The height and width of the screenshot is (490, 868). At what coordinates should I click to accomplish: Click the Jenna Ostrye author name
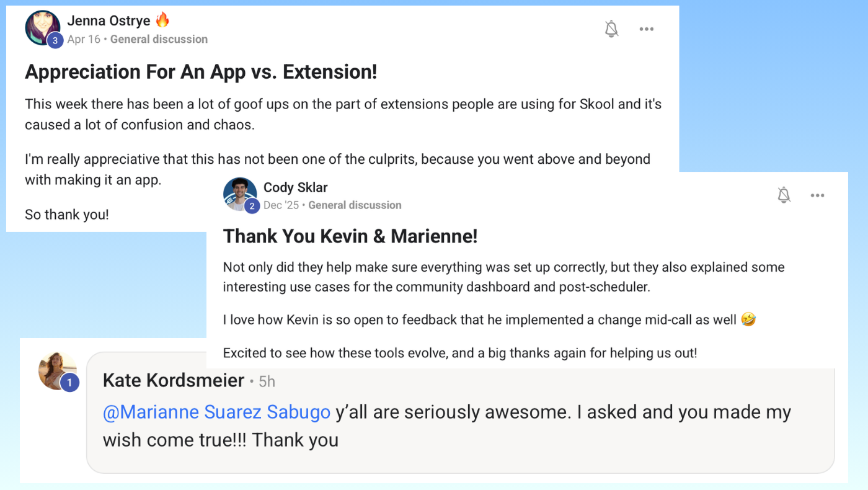point(108,20)
